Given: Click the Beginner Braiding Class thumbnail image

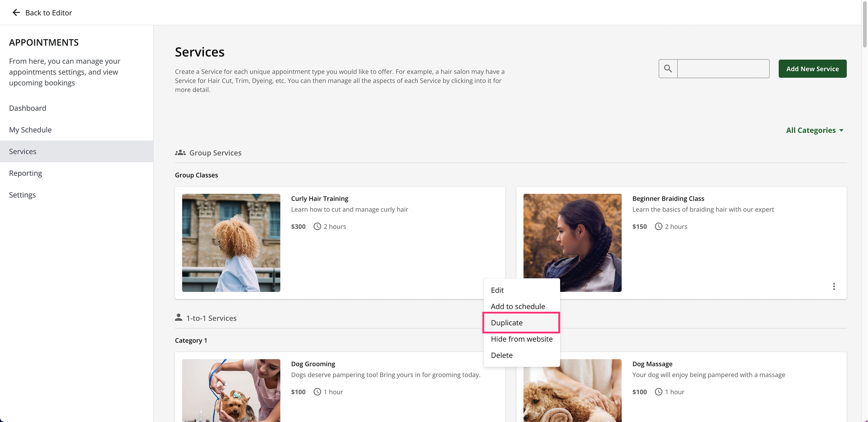Looking at the screenshot, I should point(572,243).
